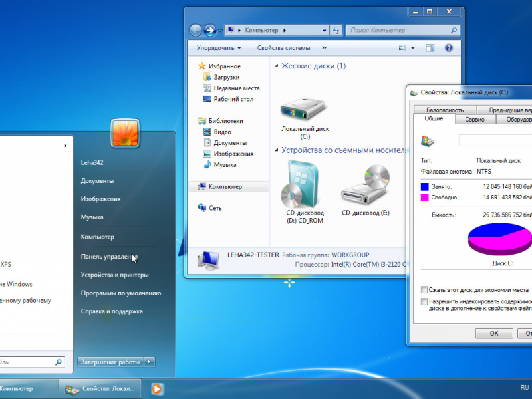Open the address bar history dropdown
Viewport: 532px width, 399px height.
pos(325,30)
